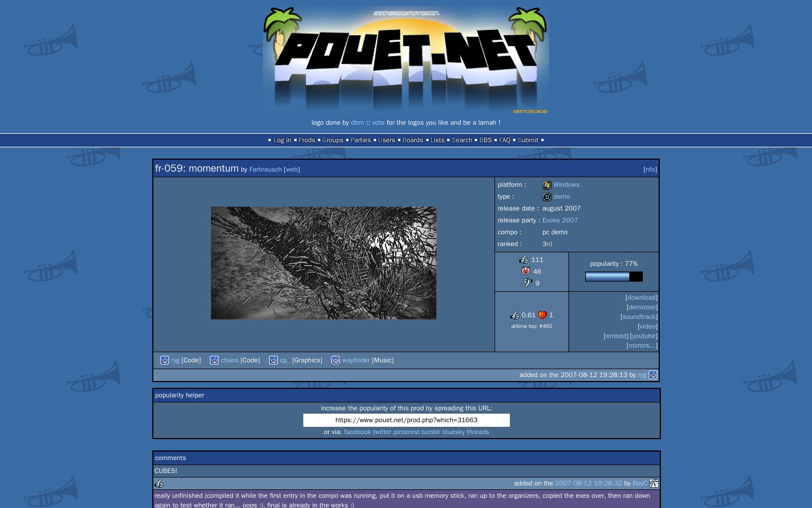The width and height of the screenshot is (812, 508).
Task: Click the thumbs-up icon in BoyC's comment
Action: point(159,483)
